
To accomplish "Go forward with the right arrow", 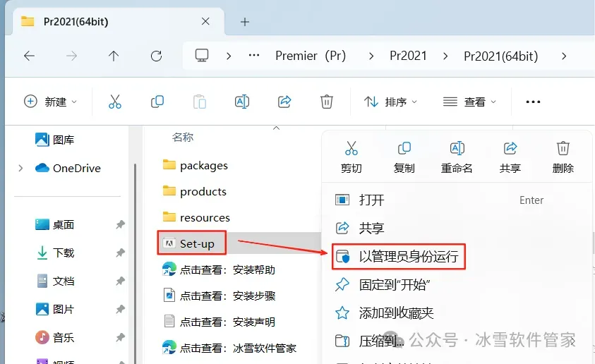I will click(71, 56).
